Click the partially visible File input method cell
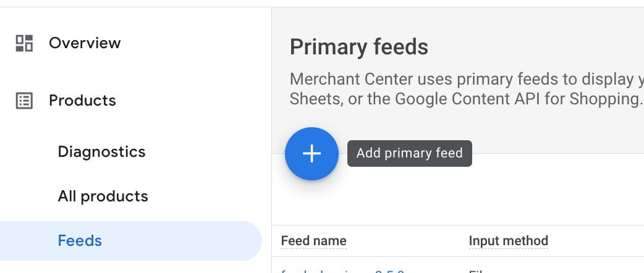This screenshot has width=644, height=273. tap(477, 271)
